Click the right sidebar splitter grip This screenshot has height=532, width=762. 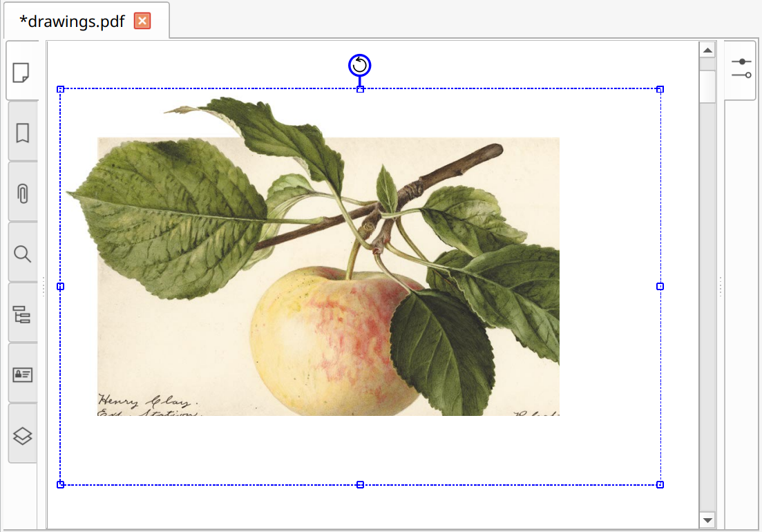coord(721,287)
